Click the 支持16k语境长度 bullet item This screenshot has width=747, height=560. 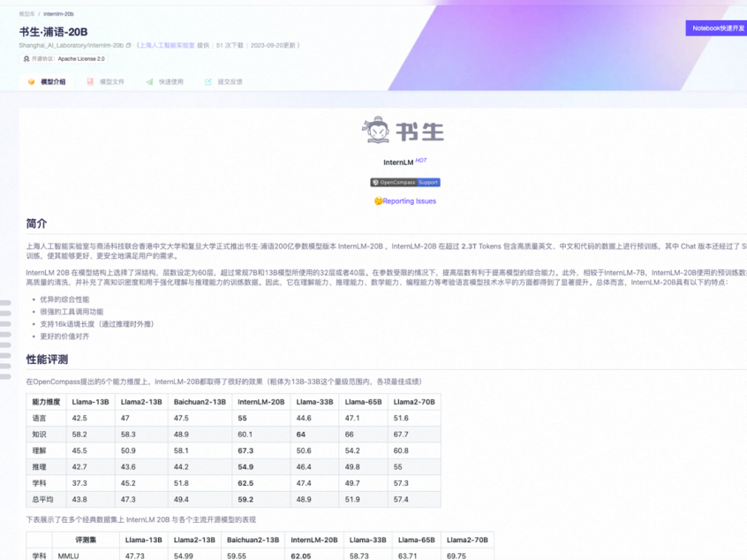(97, 324)
